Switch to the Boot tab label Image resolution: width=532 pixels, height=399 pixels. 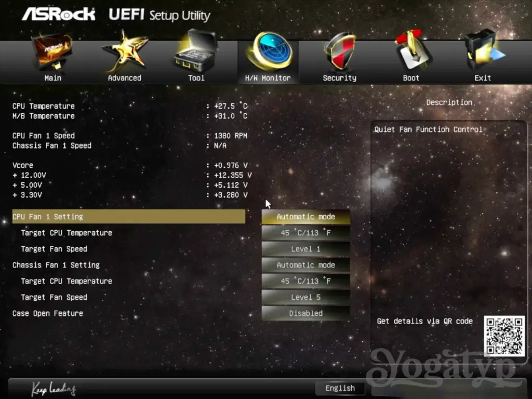[411, 78]
